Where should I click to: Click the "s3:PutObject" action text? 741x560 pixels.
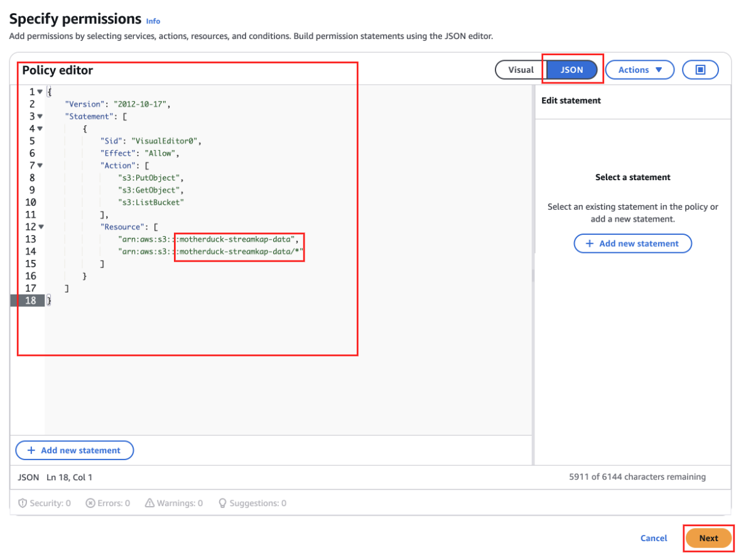click(151, 178)
